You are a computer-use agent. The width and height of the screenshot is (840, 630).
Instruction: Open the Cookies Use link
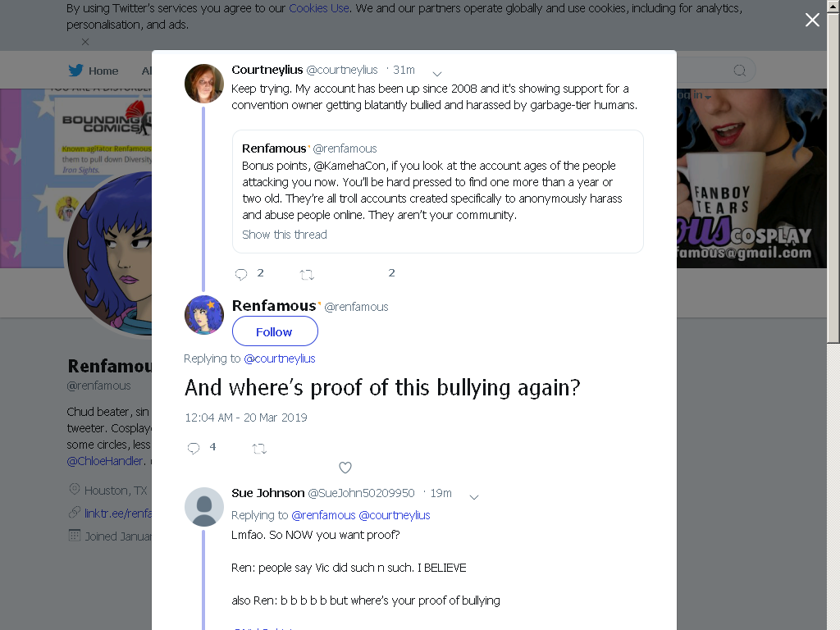click(319, 8)
